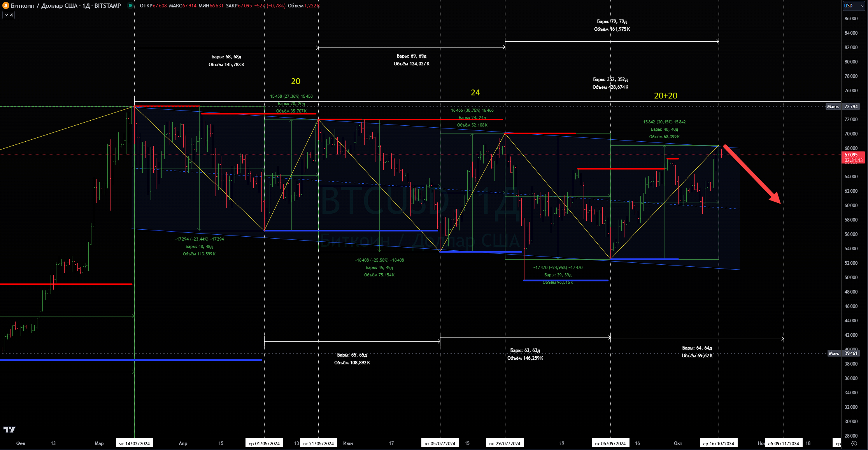Click the Мин. 39 461 price label
This screenshot has height=450, width=868.
843,353
